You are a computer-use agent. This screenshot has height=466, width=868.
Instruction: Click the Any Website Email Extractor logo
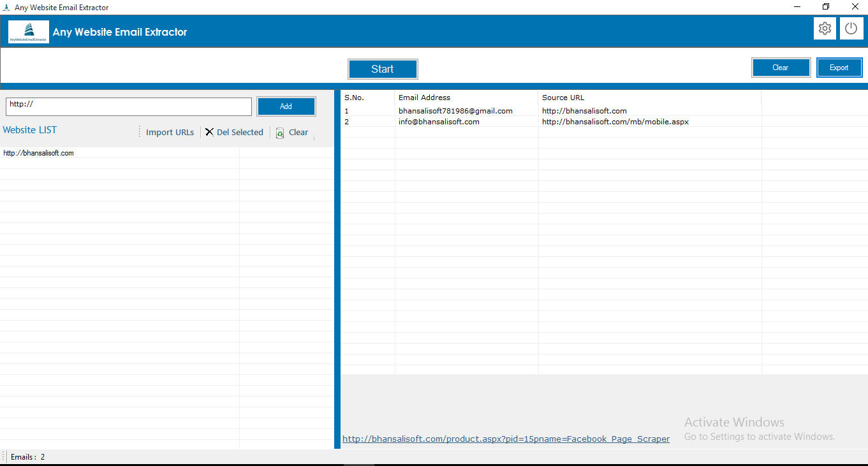click(29, 32)
